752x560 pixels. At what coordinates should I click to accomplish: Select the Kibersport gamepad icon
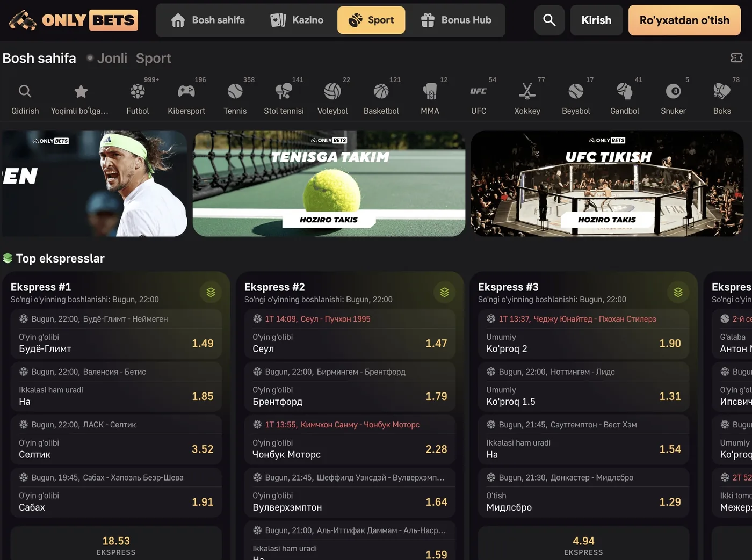pos(186,91)
